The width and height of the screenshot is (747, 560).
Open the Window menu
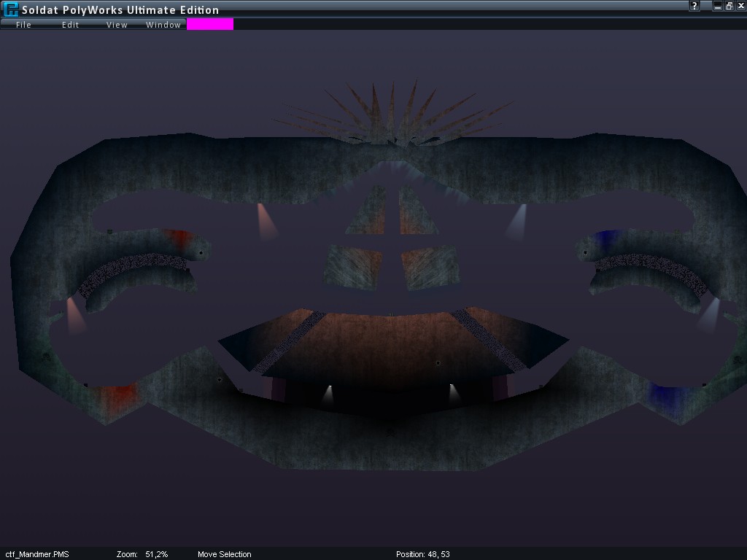[163, 25]
